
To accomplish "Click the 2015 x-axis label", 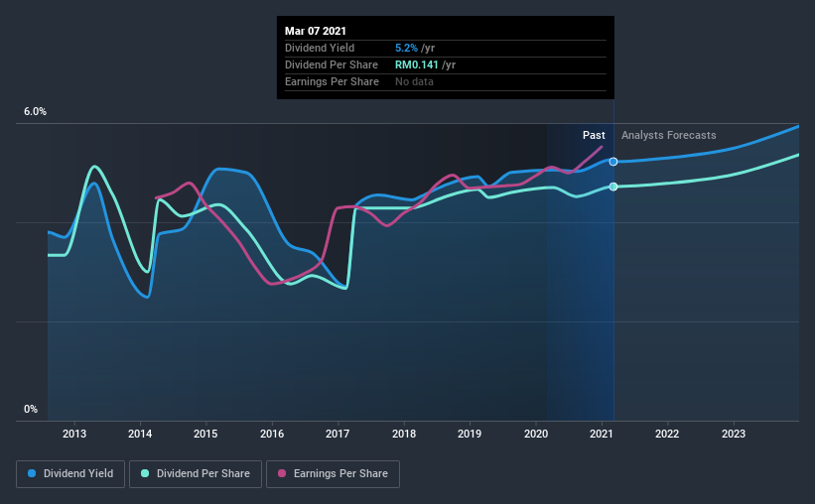I will pos(205,434).
